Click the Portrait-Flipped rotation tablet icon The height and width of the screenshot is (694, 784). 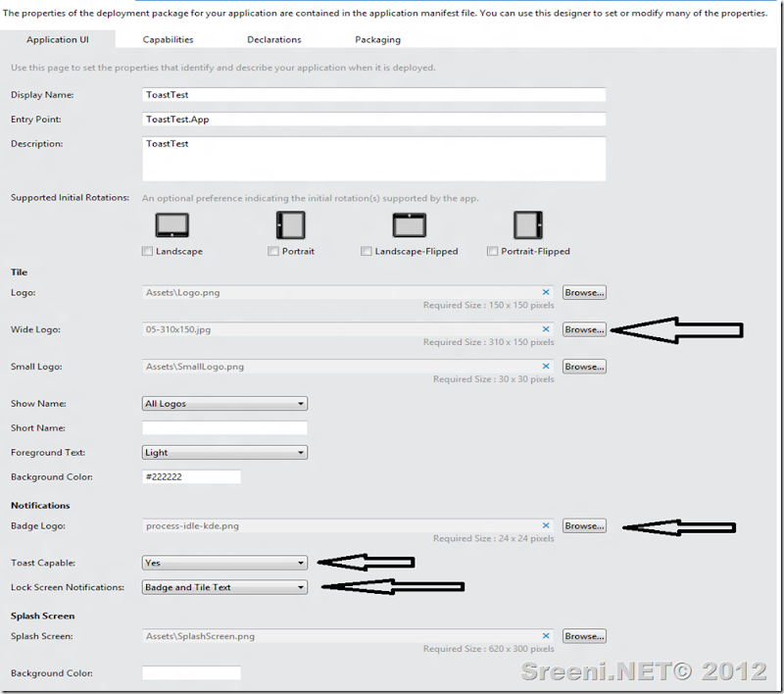click(x=528, y=225)
